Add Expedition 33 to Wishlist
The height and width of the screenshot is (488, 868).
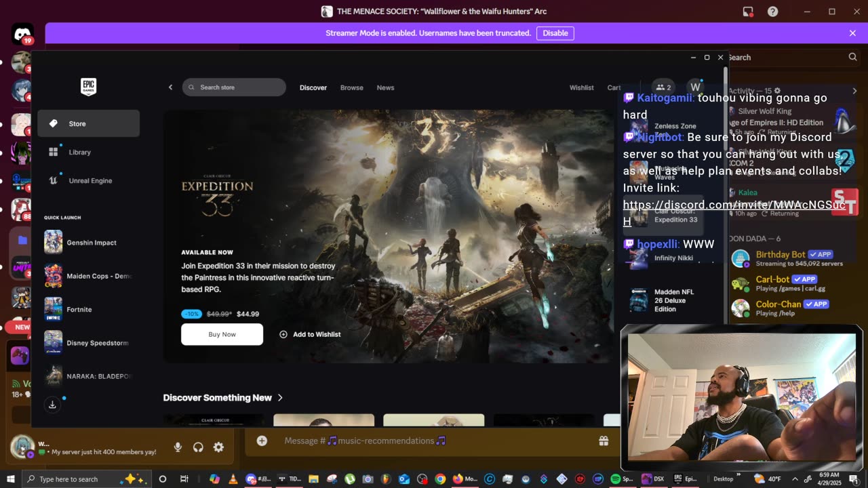(x=310, y=334)
